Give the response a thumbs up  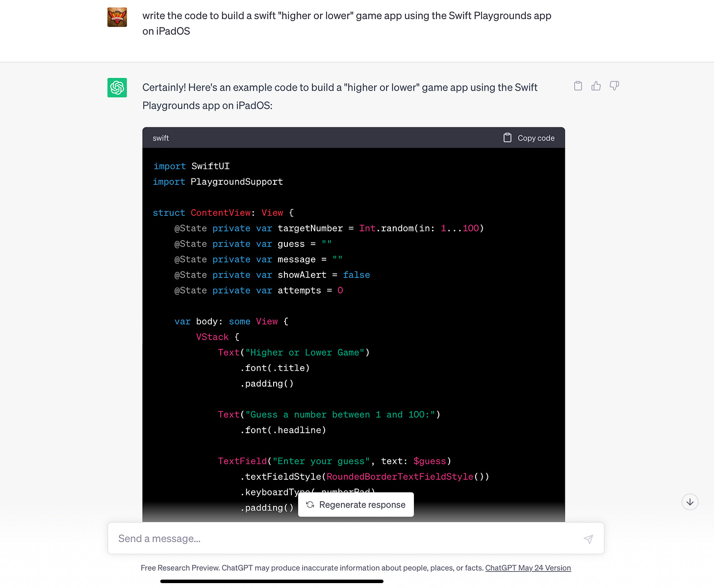tap(596, 86)
